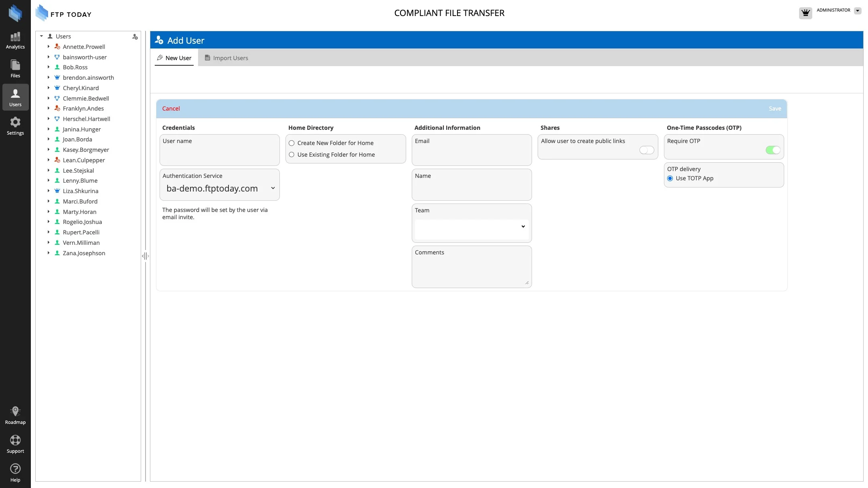Open the Authentication Service dropdown
This screenshot has width=868, height=488.
[x=220, y=189]
